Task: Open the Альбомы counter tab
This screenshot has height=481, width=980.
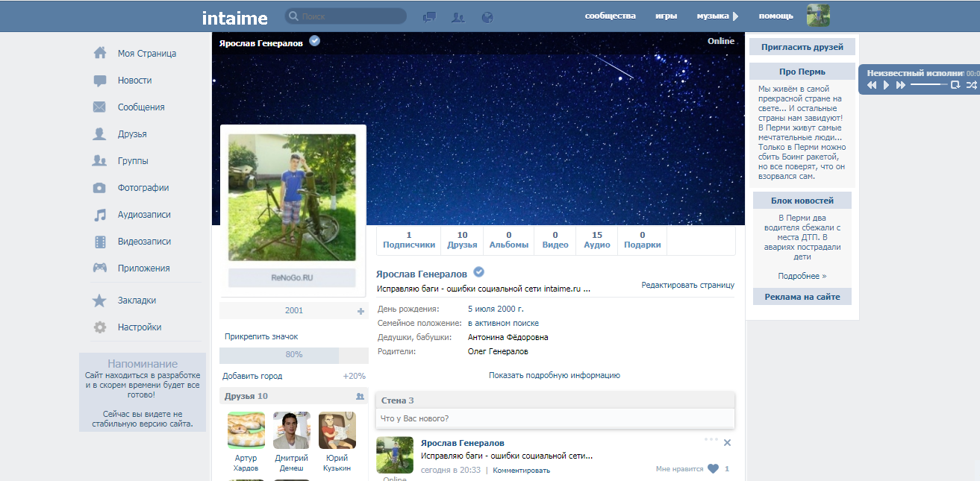Action: (x=509, y=240)
